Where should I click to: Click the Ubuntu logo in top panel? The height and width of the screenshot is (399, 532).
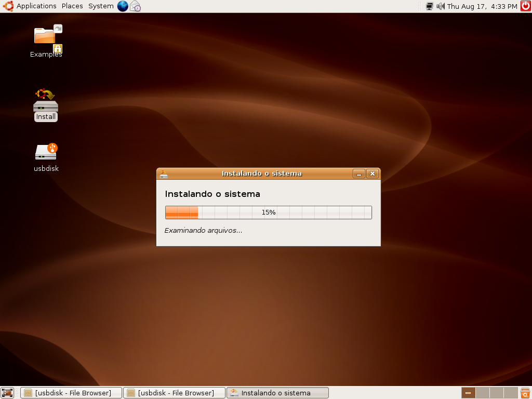[x=8, y=6]
